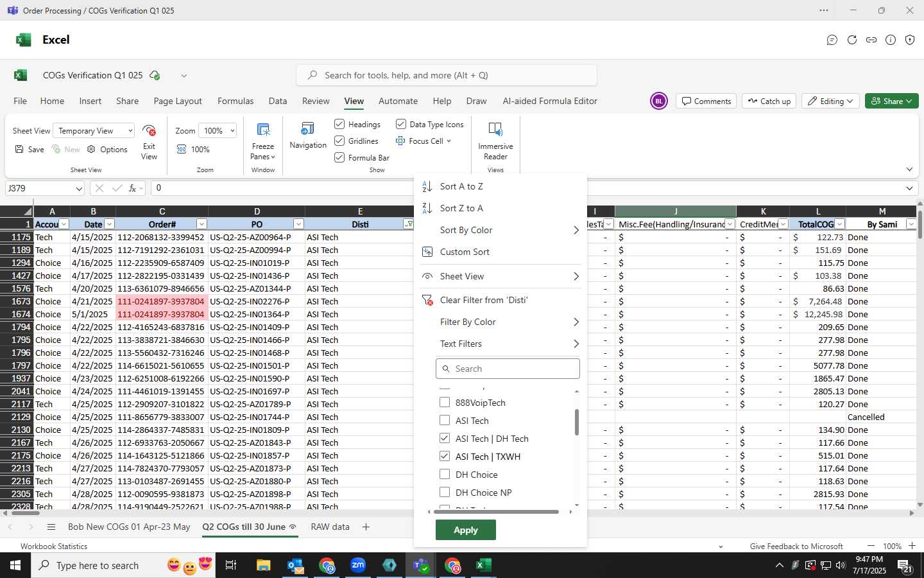Viewport: 924px width, 578px height.
Task: Open File Explorer in taskbar
Action: pyautogui.click(x=264, y=565)
